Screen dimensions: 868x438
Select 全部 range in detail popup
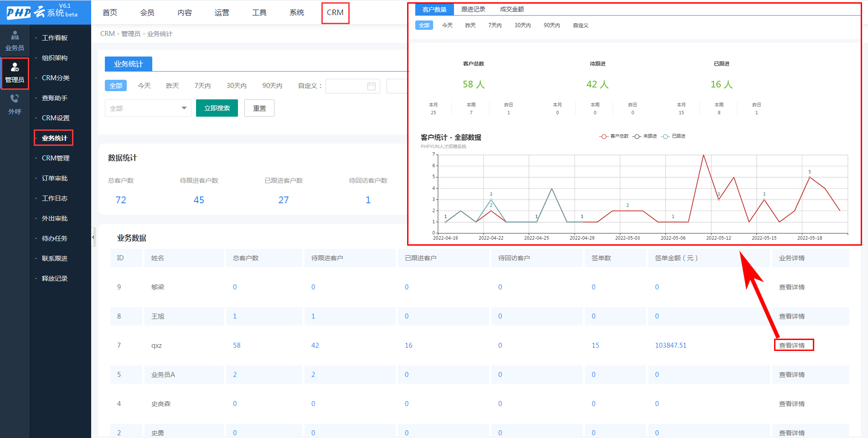click(424, 26)
